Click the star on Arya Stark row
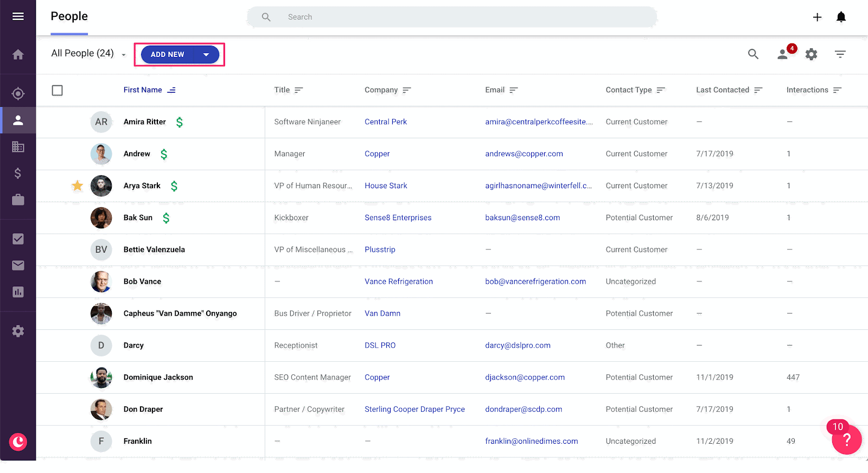The width and height of the screenshot is (868, 473). coord(78,186)
